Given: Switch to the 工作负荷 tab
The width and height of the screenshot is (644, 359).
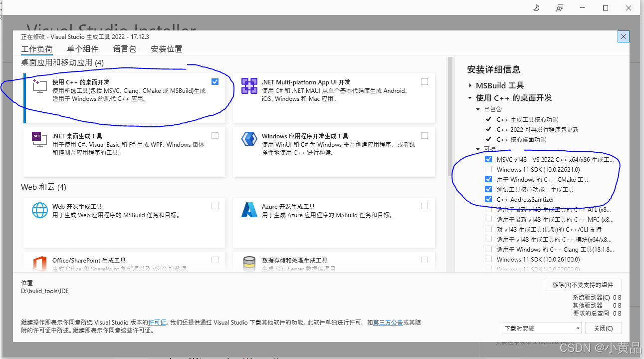Looking at the screenshot, I should [x=36, y=49].
